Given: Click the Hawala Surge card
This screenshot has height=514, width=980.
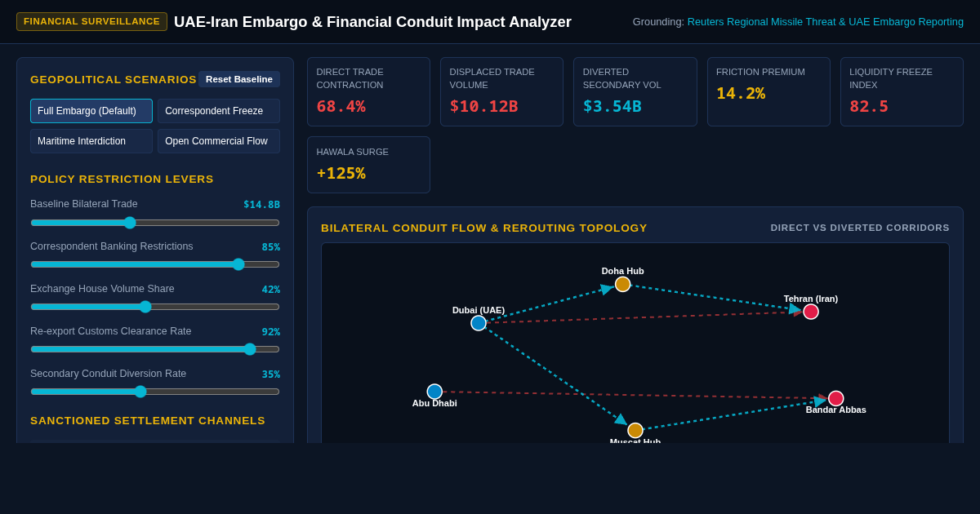Looking at the screenshot, I should tap(368, 165).
